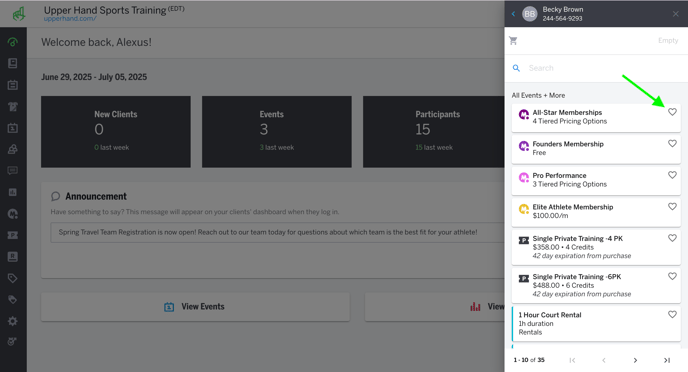Open the memberships M icon in the sidebar
The width and height of the screenshot is (688, 372).
click(x=13, y=214)
